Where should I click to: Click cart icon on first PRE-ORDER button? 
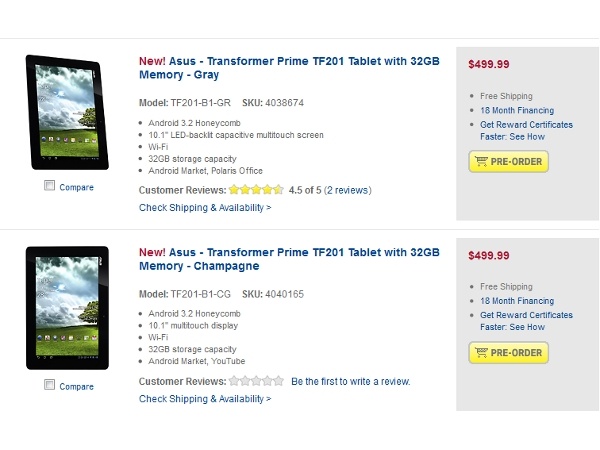coord(481,162)
